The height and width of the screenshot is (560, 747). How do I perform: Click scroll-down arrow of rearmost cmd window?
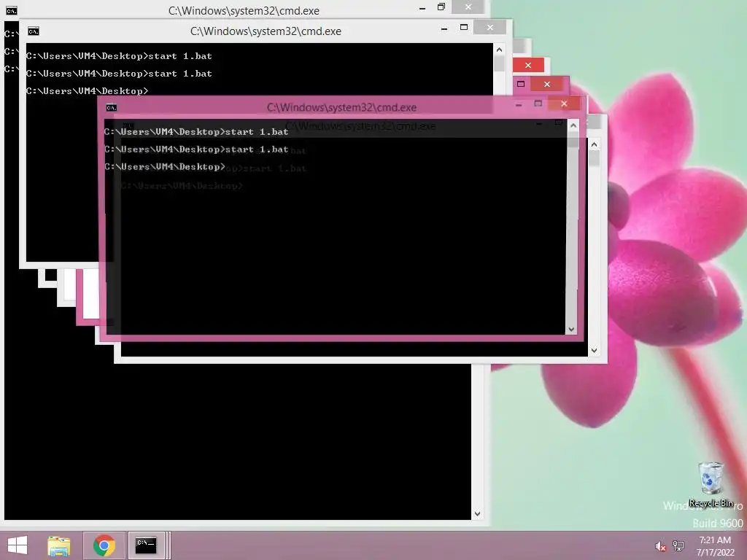coord(477,514)
